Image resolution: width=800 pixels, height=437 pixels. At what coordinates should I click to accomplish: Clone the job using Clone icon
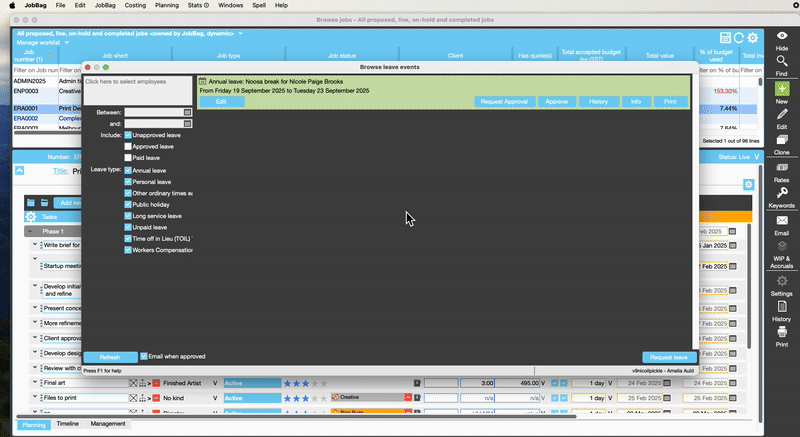(782, 140)
